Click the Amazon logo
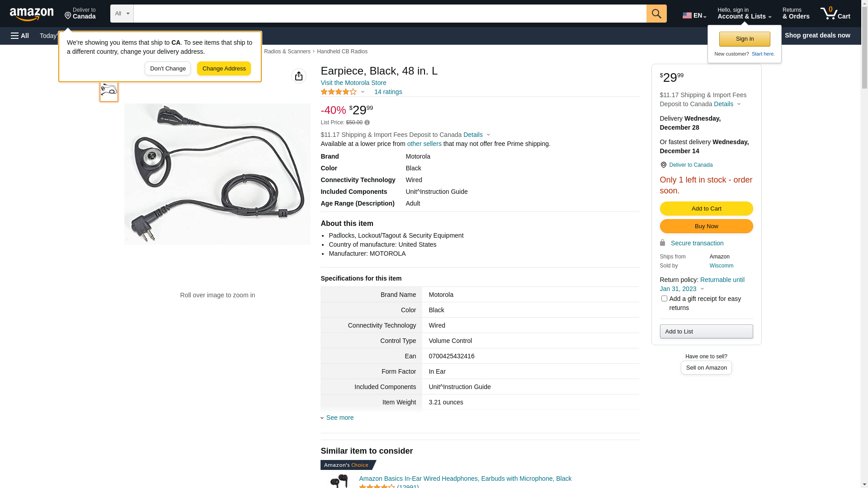868x488 pixels. pos(32,14)
